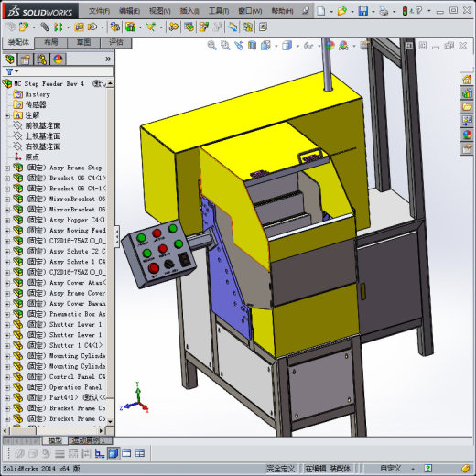Toggle the shaded cube display mode button

(x=114, y=453)
